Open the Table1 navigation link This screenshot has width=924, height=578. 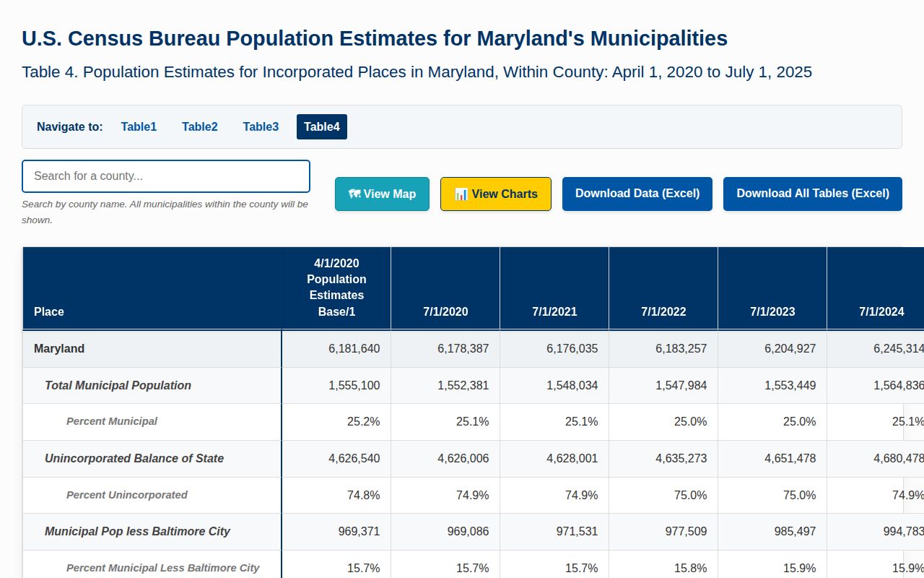(139, 127)
